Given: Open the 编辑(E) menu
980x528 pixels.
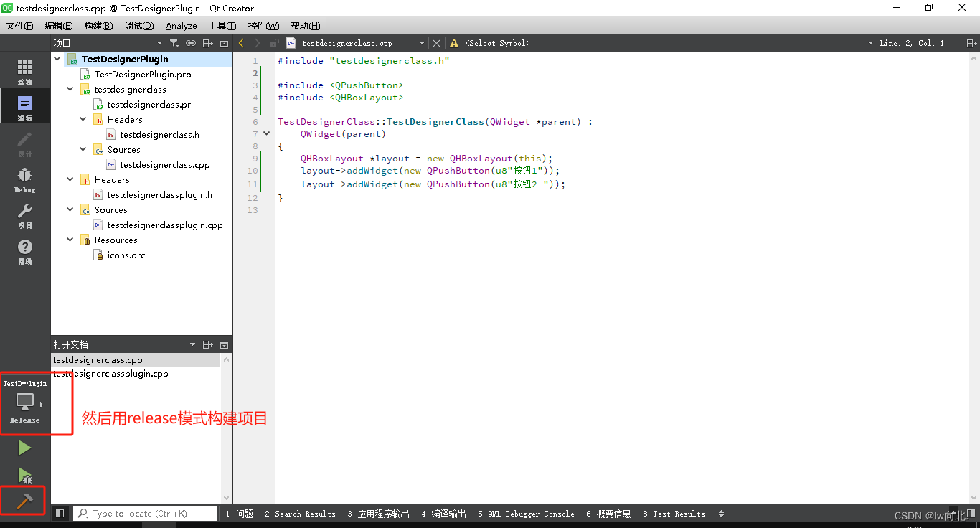Looking at the screenshot, I should coord(60,26).
